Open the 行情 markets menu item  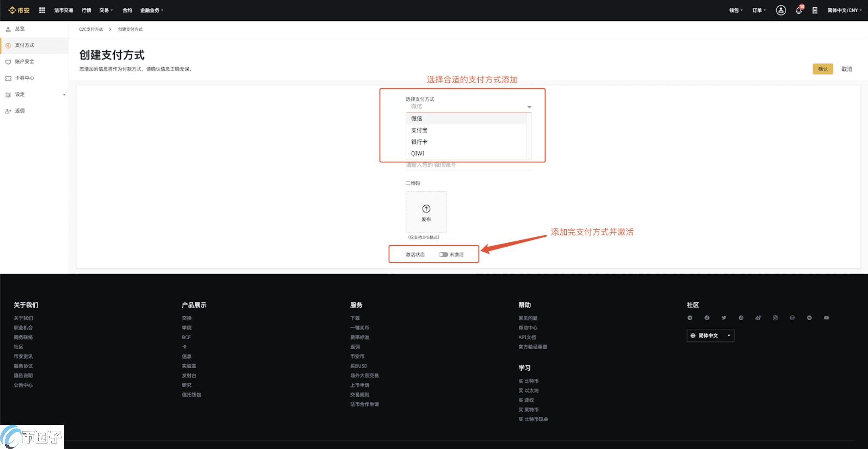(x=86, y=10)
